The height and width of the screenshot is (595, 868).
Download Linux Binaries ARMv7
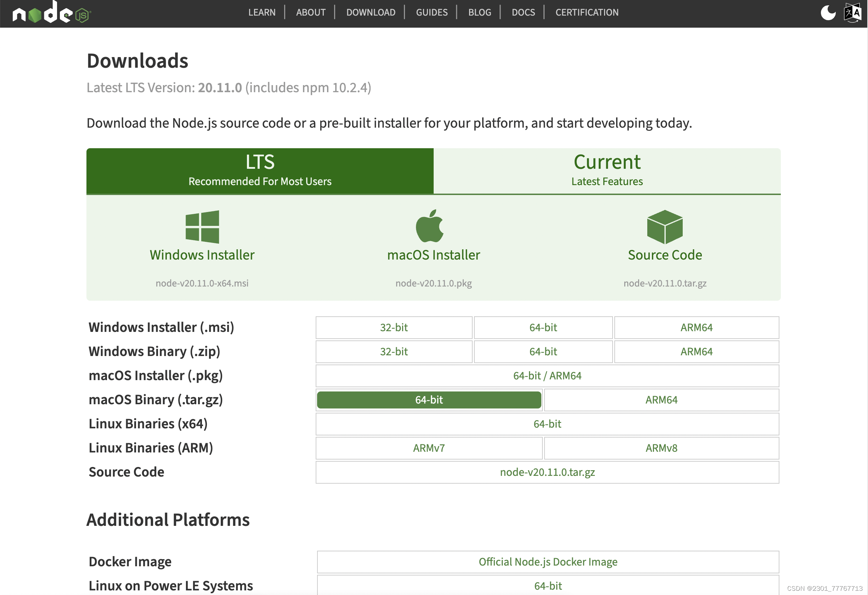pos(429,448)
